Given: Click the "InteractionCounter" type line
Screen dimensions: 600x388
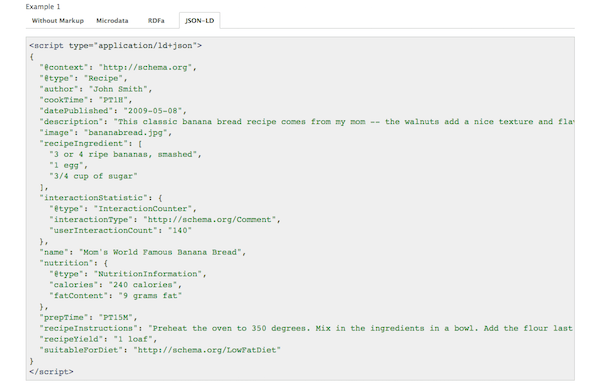Looking at the screenshot, I should click(x=123, y=209).
